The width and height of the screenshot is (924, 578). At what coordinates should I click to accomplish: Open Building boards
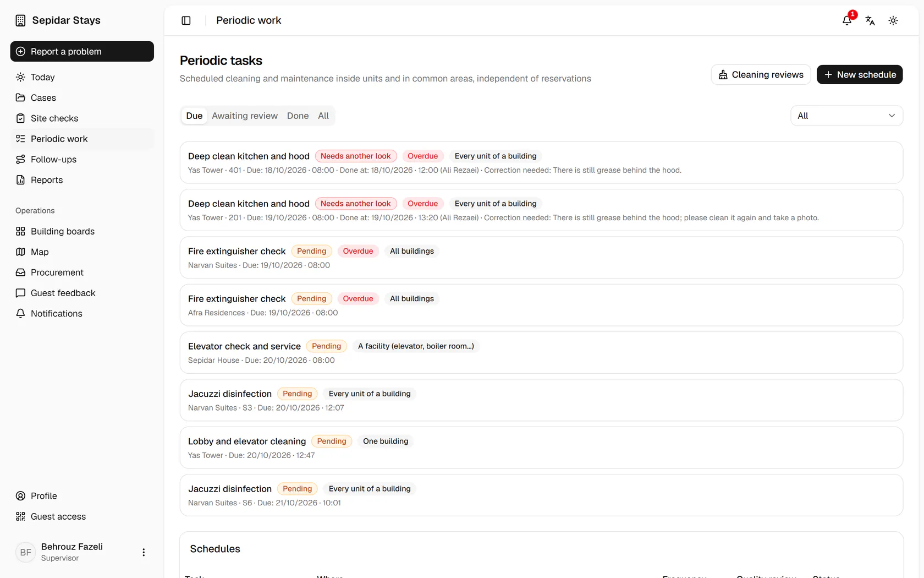[82, 231]
